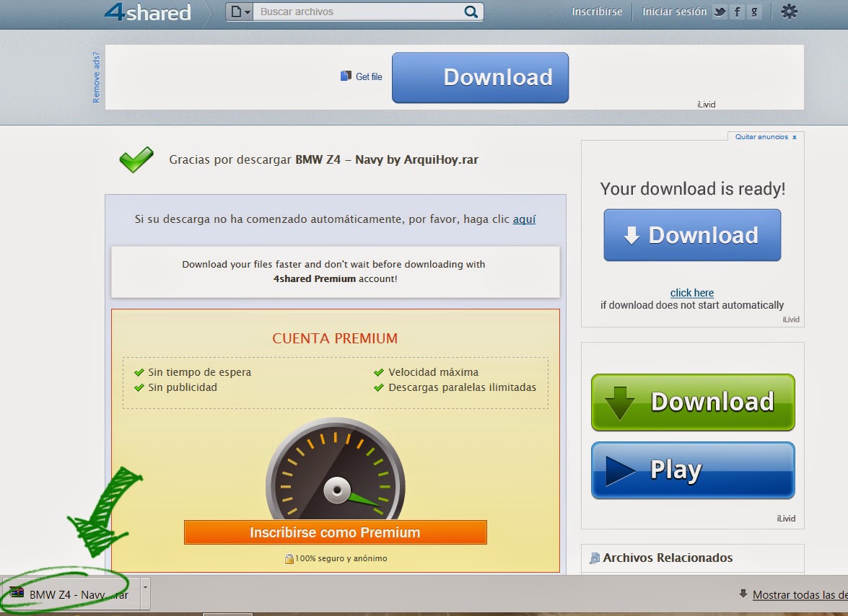Expand the download item options arrow
This screenshot has width=848, height=616.
pos(145,594)
